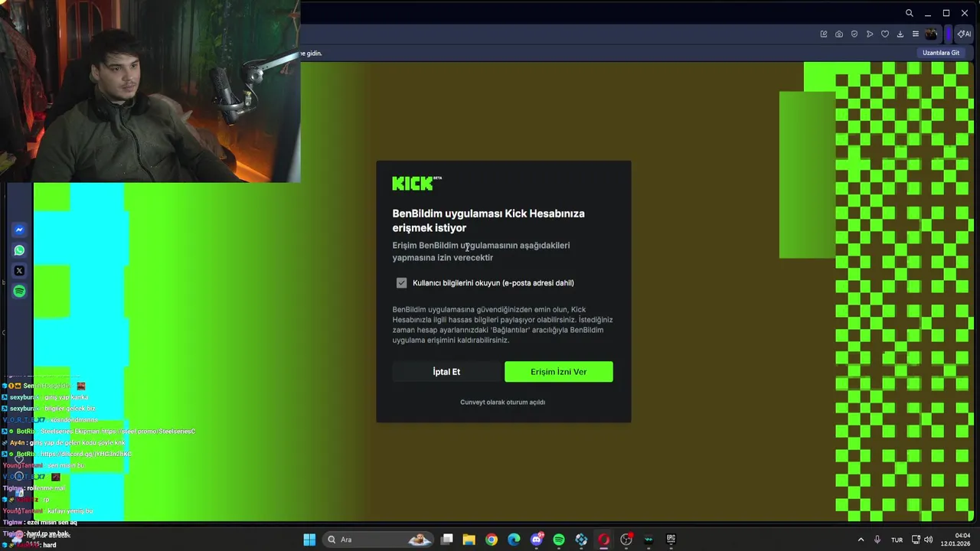Open the AI assistant button
Screen dimensions: 980x551
[964, 34]
